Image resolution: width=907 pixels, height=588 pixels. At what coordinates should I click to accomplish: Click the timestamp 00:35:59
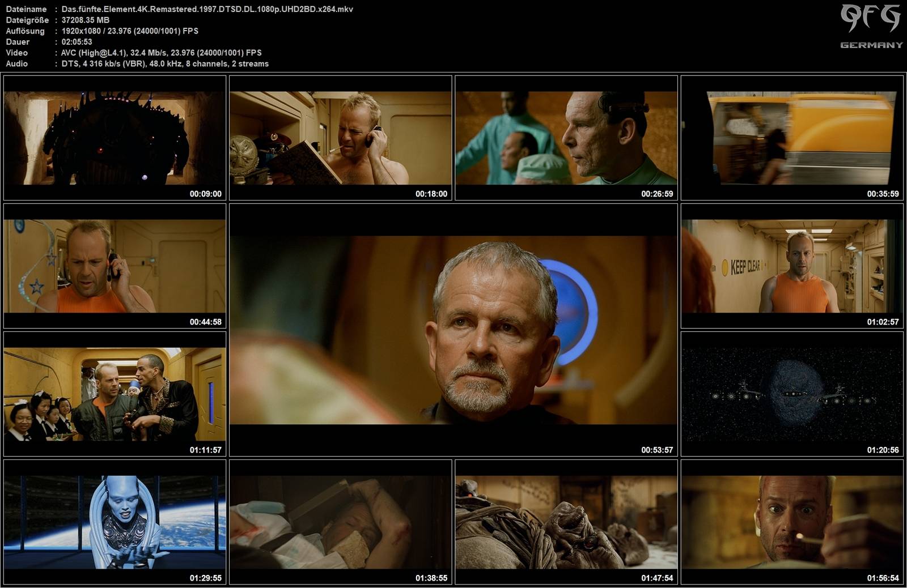[883, 194]
